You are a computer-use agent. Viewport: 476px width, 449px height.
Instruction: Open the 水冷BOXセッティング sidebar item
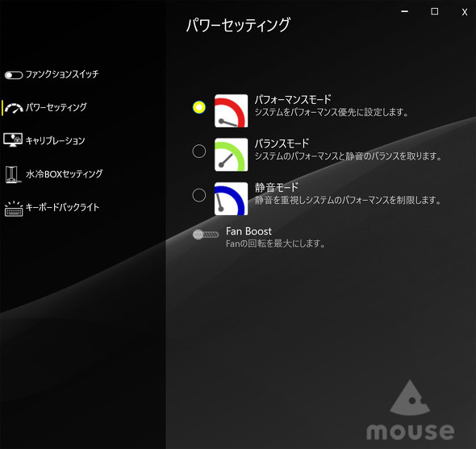pyautogui.click(x=64, y=174)
